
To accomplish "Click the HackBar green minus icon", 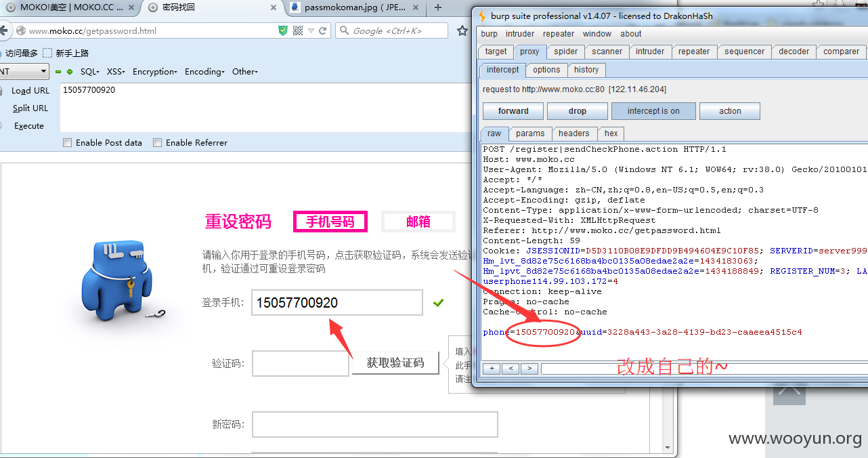I will point(58,72).
